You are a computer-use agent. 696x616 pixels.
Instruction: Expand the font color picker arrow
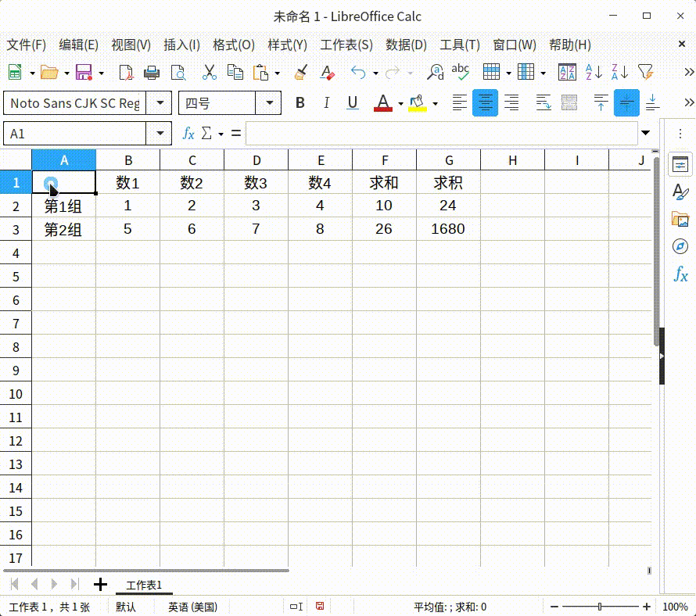coord(401,102)
